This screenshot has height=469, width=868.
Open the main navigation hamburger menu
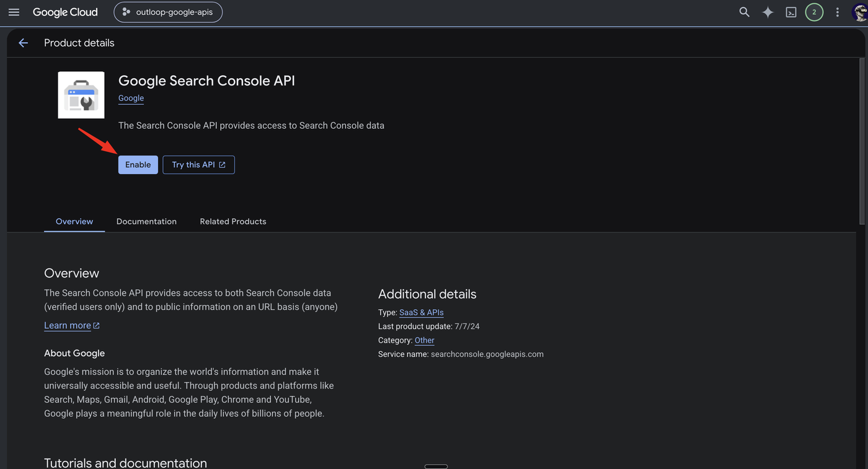pyautogui.click(x=14, y=12)
